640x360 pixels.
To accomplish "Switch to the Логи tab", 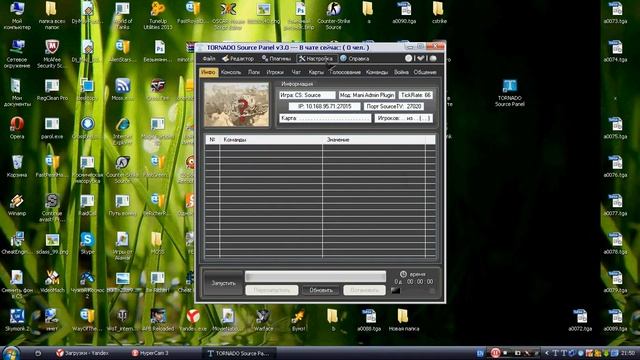I will (x=253, y=72).
